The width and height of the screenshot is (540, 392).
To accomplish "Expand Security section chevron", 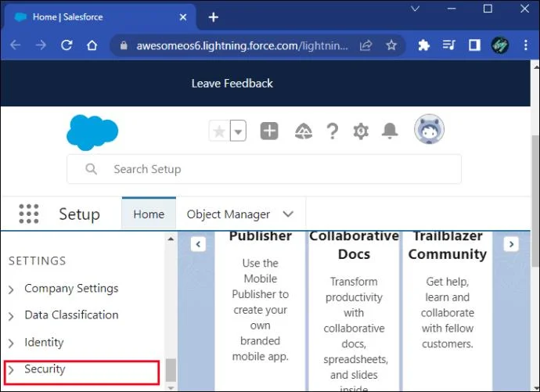I will pyautogui.click(x=11, y=370).
